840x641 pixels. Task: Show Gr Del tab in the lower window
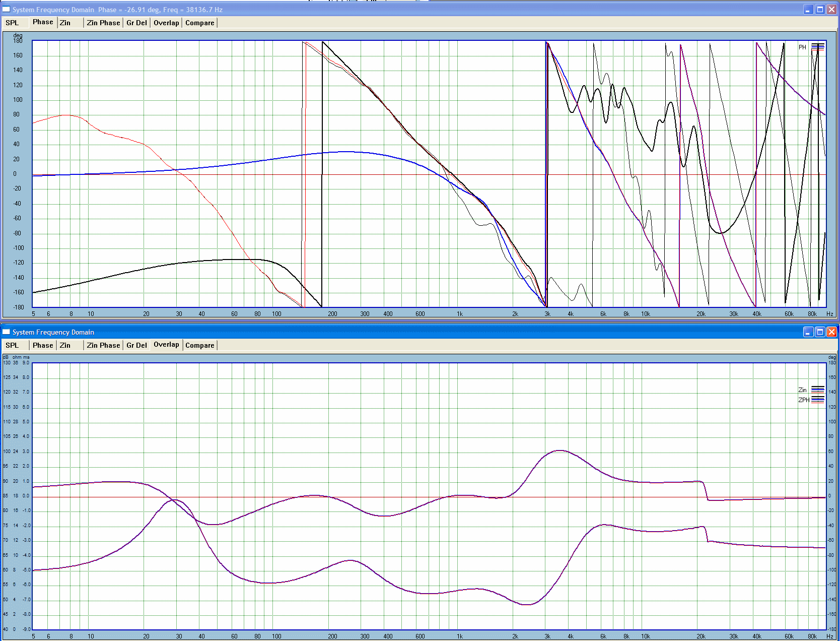tap(136, 345)
